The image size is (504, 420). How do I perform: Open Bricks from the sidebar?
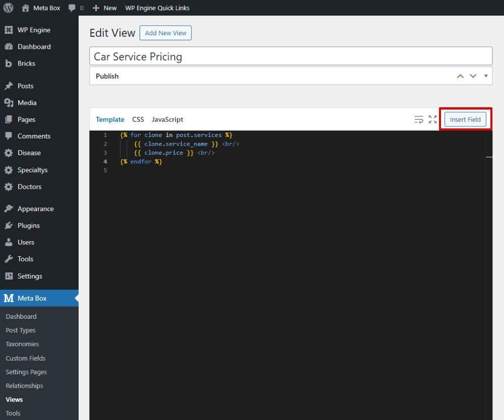[26, 63]
